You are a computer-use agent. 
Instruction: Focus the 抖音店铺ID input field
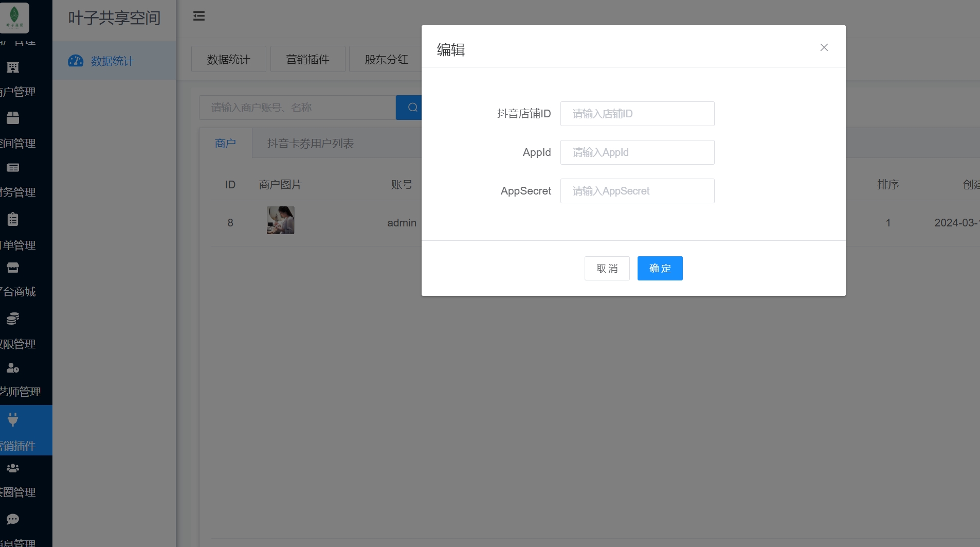coord(637,114)
